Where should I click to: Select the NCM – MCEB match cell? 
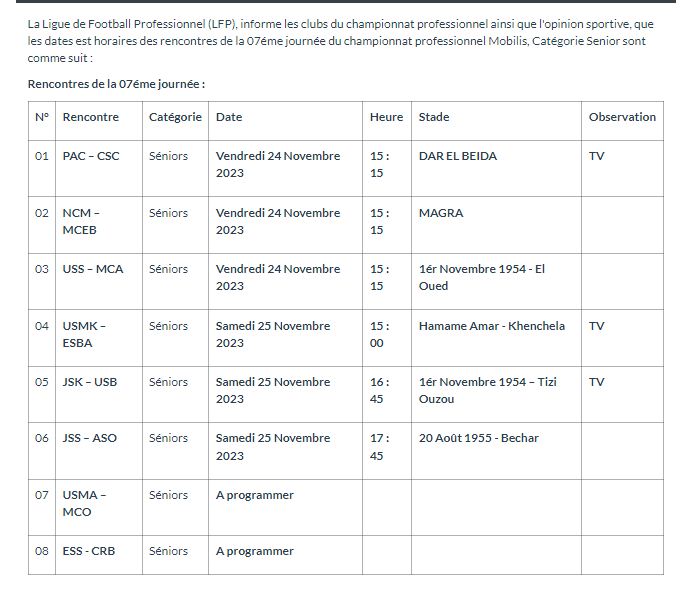click(x=81, y=221)
